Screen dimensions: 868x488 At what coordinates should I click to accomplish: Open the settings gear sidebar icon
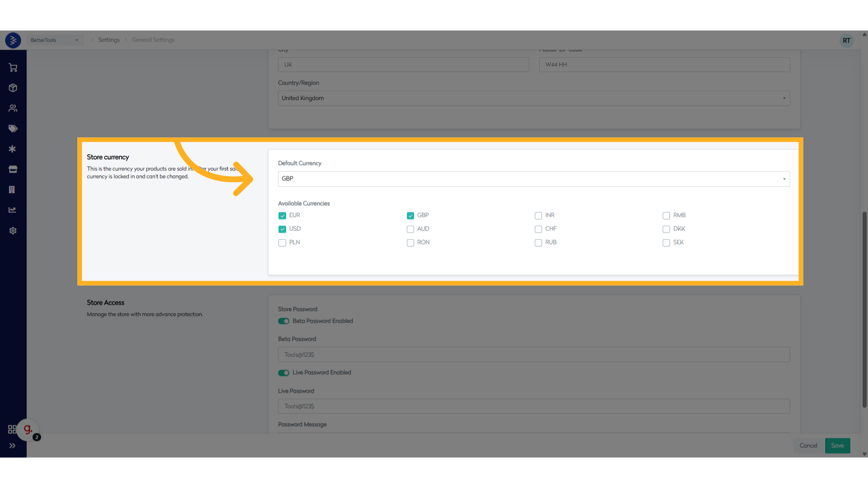pyautogui.click(x=13, y=231)
